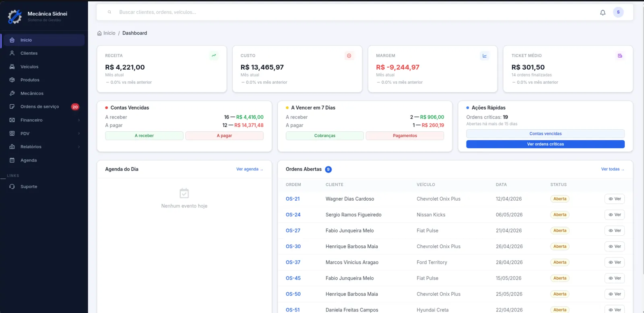
Task: Click Contas vencidas quick action
Action: (x=545, y=134)
